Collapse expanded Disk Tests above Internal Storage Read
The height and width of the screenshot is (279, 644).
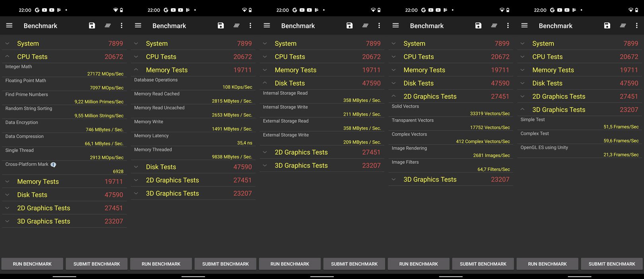[x=265, y=83]
